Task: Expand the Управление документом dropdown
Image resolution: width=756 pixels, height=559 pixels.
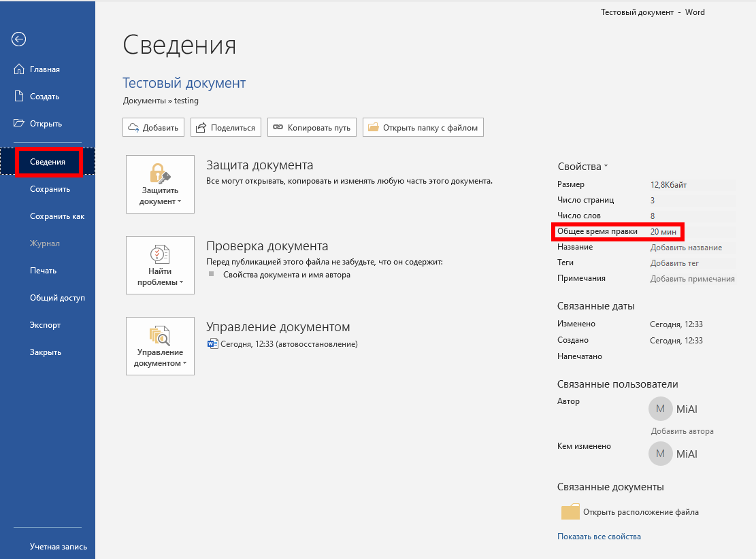Action: [160, 346]
